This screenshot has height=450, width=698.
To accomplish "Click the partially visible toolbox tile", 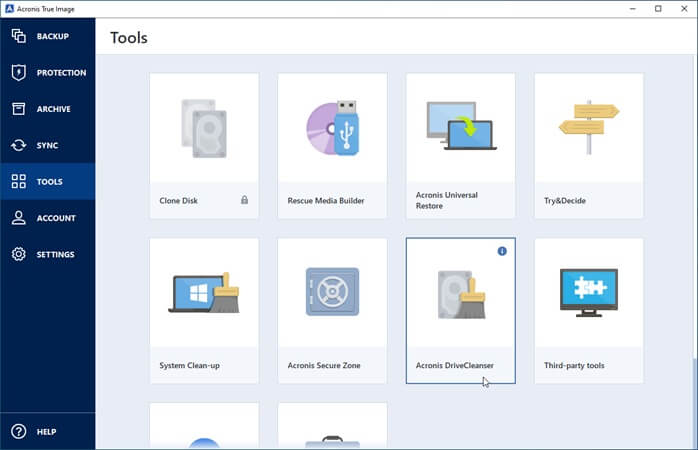I will pyautogui.click(x=333, y=426).
